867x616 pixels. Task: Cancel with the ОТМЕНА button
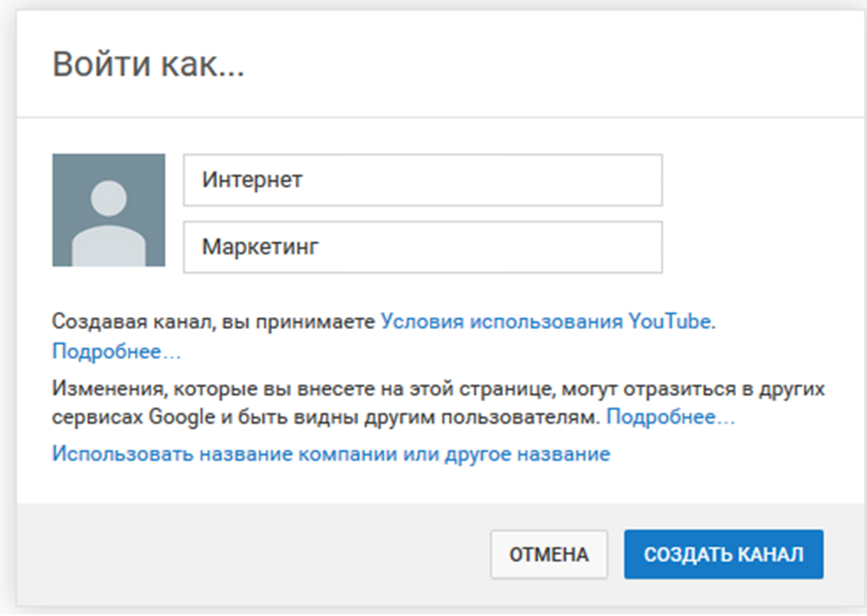tap(549, 555)
